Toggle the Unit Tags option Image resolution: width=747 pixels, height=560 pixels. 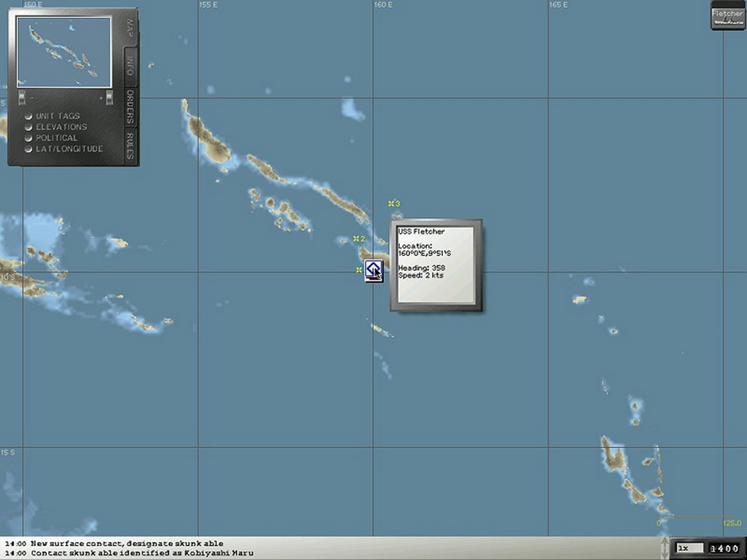[x=28, y=117]
